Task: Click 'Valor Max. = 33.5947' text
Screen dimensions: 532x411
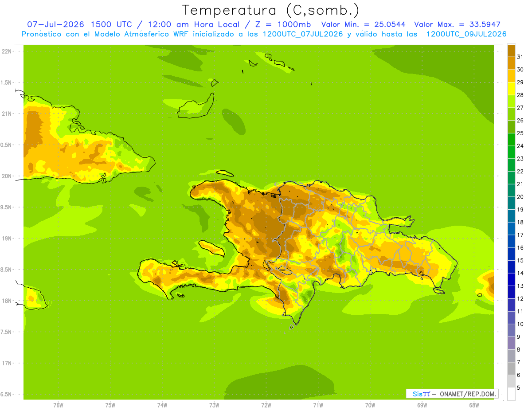Action: [458, 24]
